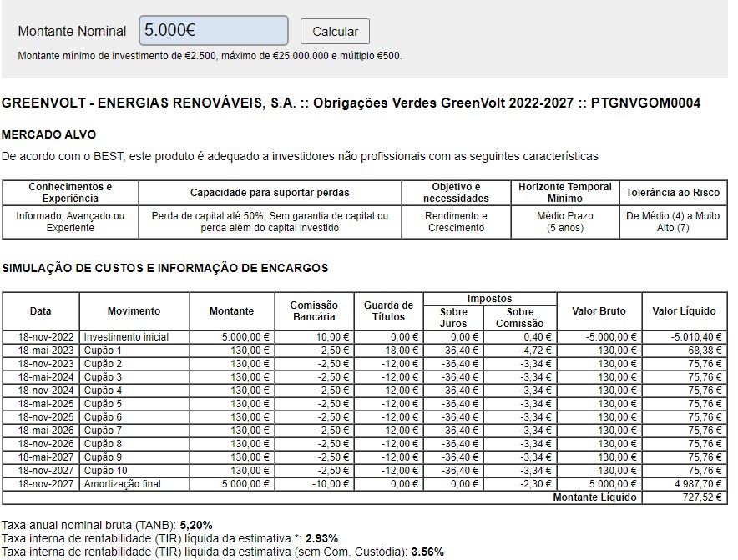Click the 'Rendimento e Crescimento' cell
The height and width of the screenshot is (560, 738).
456,222
